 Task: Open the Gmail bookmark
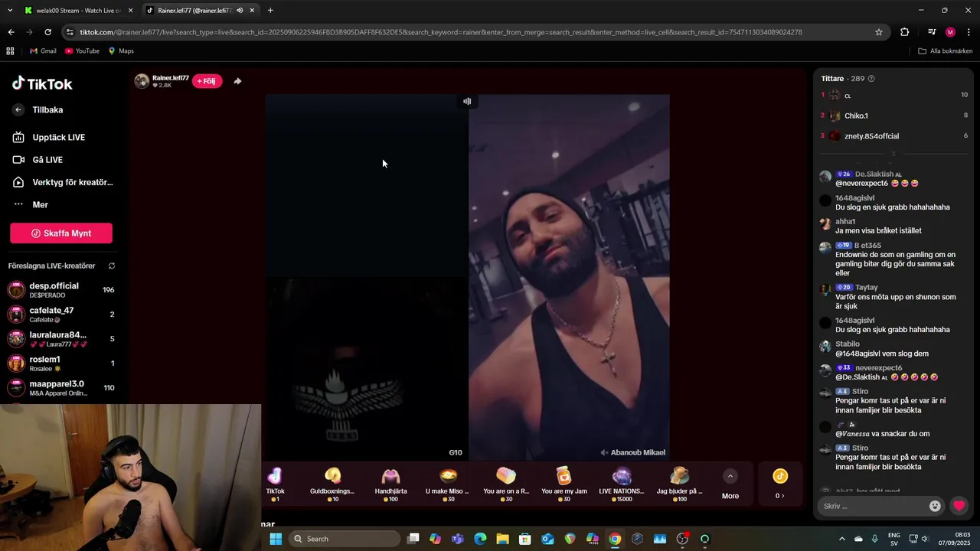43,51
